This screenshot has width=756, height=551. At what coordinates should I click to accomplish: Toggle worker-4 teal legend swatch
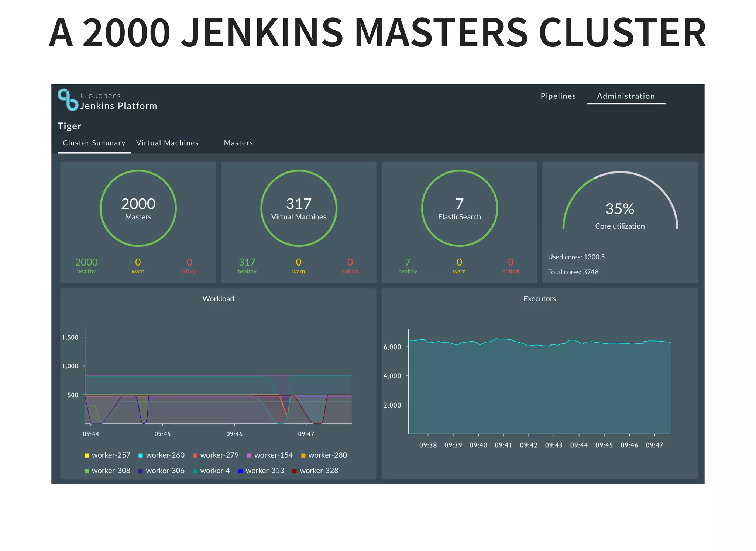click(195, 471)
